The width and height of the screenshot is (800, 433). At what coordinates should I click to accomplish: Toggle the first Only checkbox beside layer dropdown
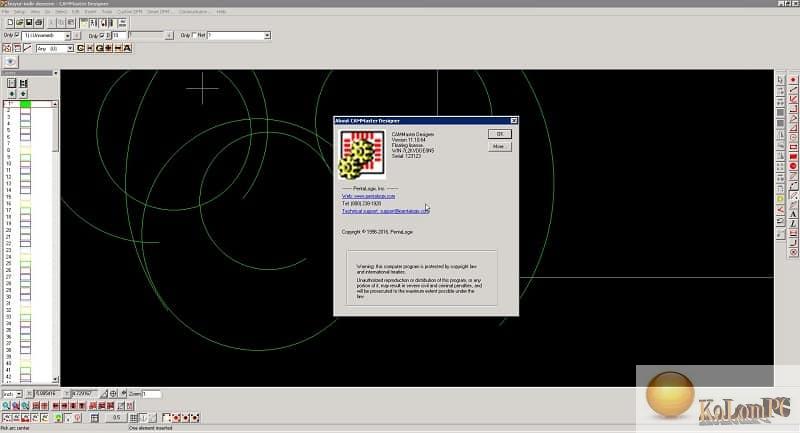click(x=17, y=35)
